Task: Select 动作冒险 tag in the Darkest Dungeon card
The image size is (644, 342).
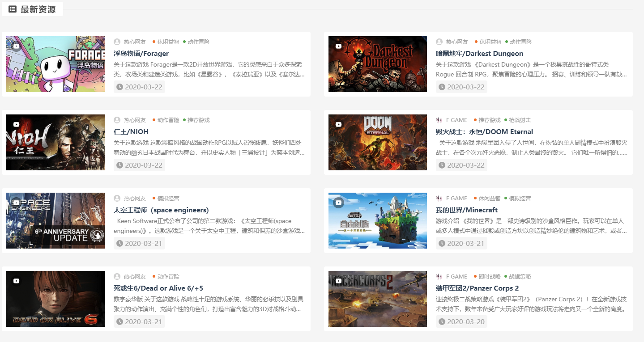Action: tap(521, 42)
